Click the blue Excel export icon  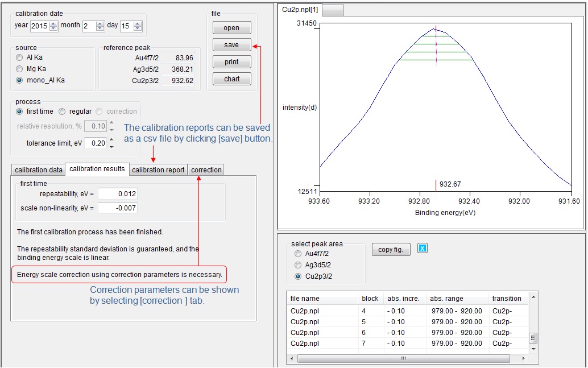tap(421, 249)
